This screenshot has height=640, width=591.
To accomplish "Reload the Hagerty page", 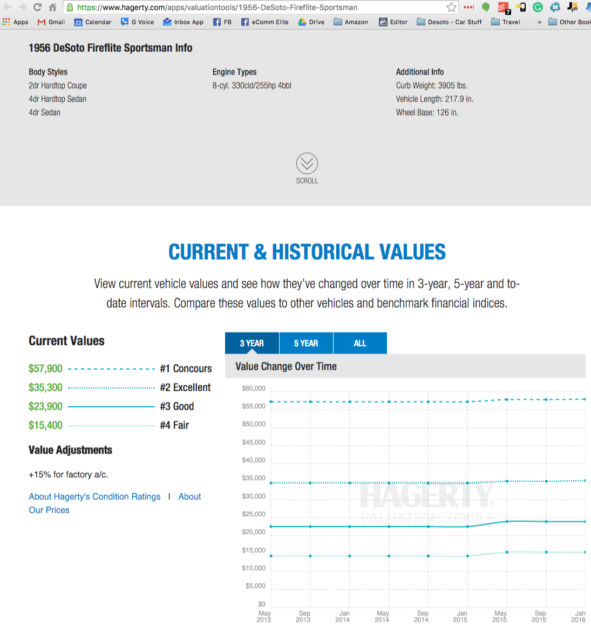I will coord(37,7).
